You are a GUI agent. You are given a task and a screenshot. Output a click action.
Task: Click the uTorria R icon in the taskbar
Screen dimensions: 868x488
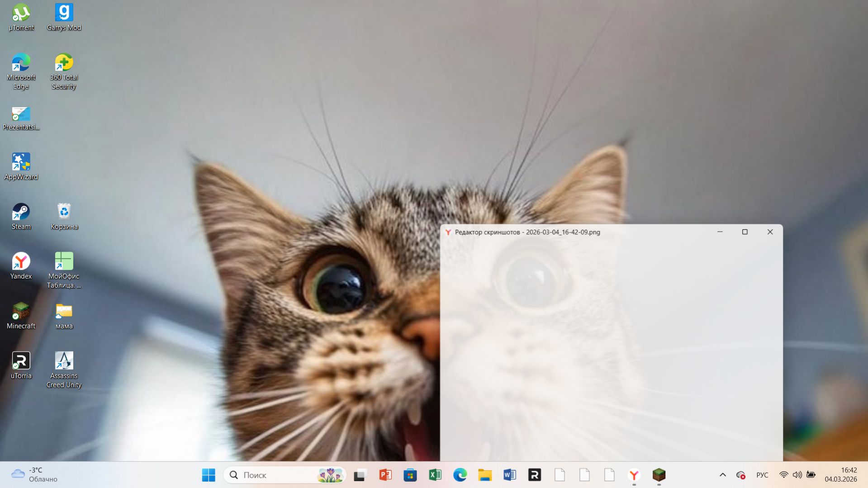(x=535, y=475)
